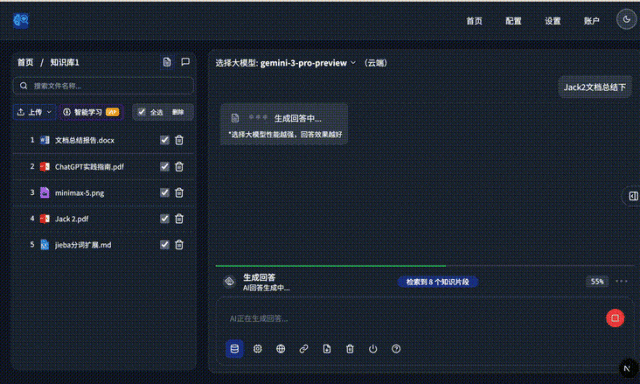Click the app logo in top-left corner

[x=21, y=20]
